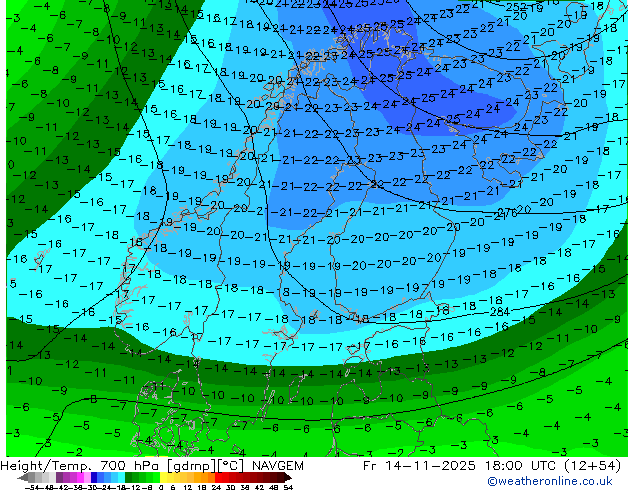Image resolution: width=634 pixels, height=490 pixels.
Task: Click the dark maroon right arrow end of the color scale
Action: [x=288, y=477]
